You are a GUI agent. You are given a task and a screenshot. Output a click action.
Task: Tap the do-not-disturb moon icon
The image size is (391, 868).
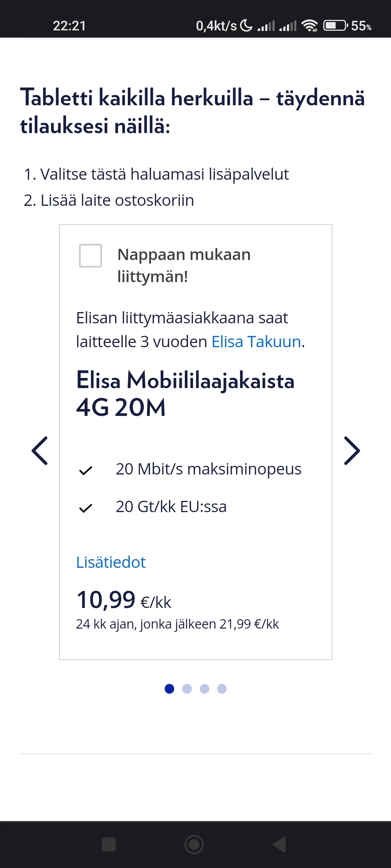pos(247,26)
